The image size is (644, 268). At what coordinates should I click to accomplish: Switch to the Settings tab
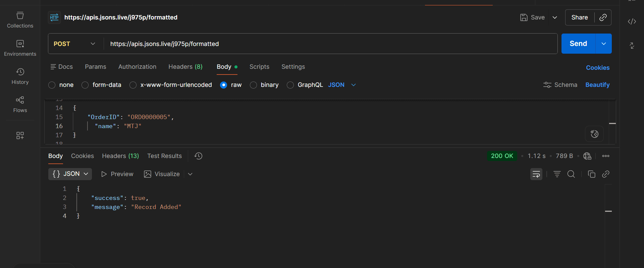(293, 67)
